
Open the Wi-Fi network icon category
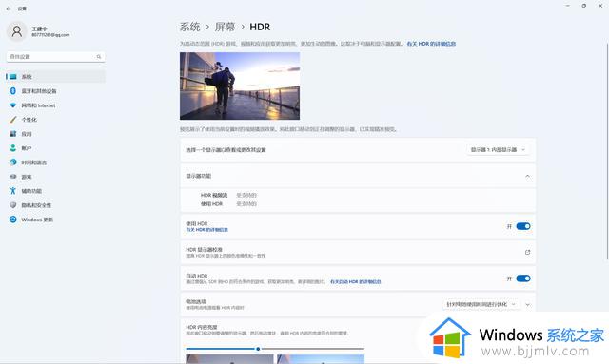[x=13, y=105]
